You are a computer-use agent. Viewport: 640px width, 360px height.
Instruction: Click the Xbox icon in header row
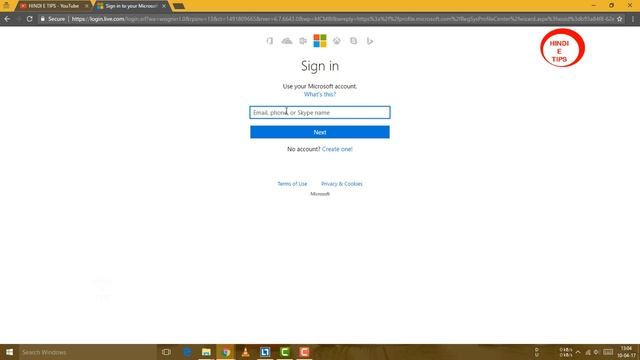337,41
